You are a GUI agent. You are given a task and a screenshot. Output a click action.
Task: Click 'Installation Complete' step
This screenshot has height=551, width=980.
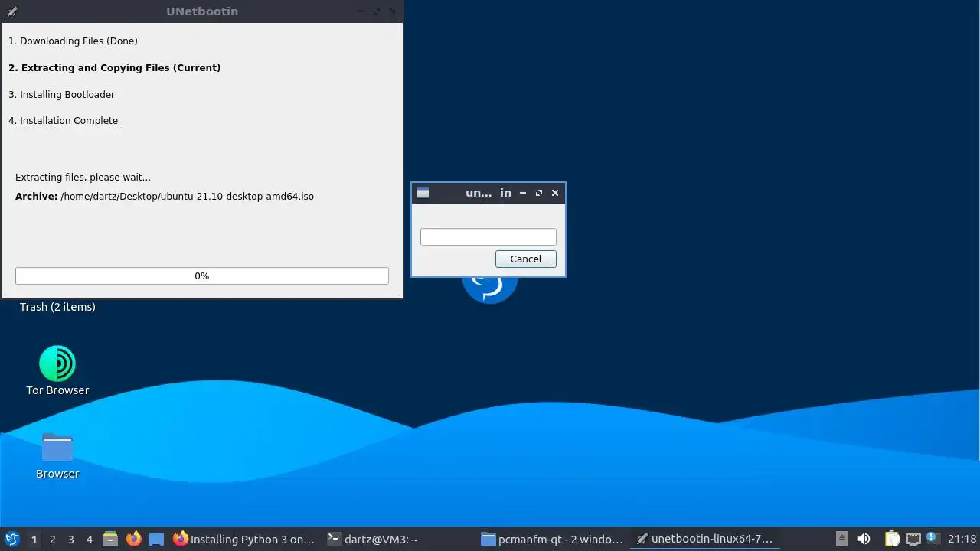tap(63, 120)
